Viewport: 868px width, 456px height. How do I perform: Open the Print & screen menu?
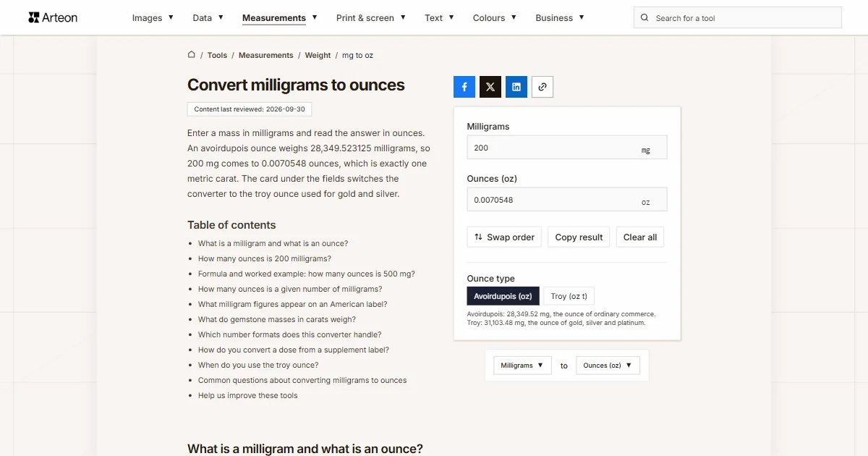(x=371, y=18)
